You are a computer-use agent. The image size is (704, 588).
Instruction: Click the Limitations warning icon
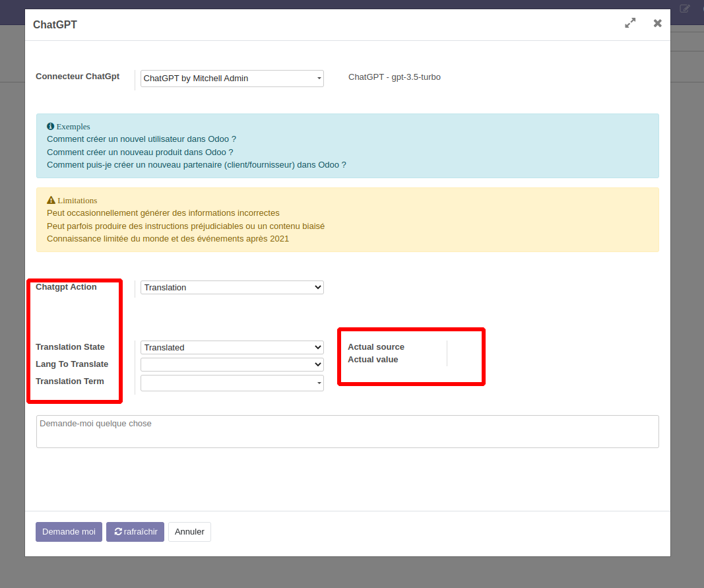click(51, 200)
